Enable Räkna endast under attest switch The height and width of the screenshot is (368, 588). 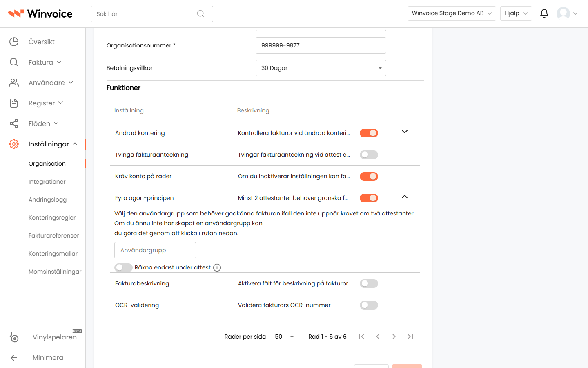click(x=123, y=267)
